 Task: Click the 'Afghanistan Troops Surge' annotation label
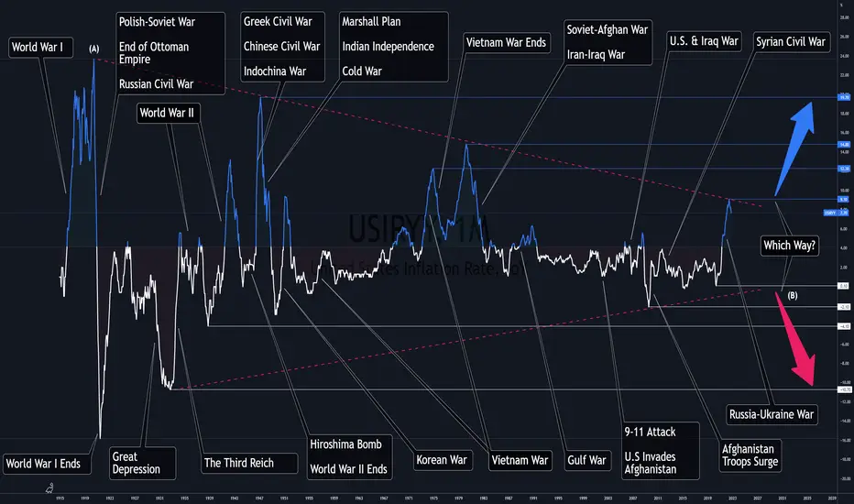pyautogui.click(x=750, y=455)
